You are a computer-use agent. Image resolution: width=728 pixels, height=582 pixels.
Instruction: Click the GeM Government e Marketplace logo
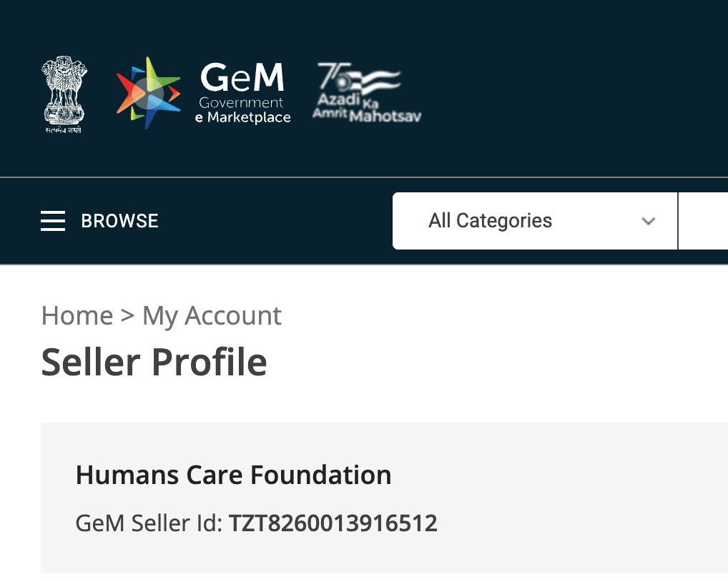coord(202,92)
